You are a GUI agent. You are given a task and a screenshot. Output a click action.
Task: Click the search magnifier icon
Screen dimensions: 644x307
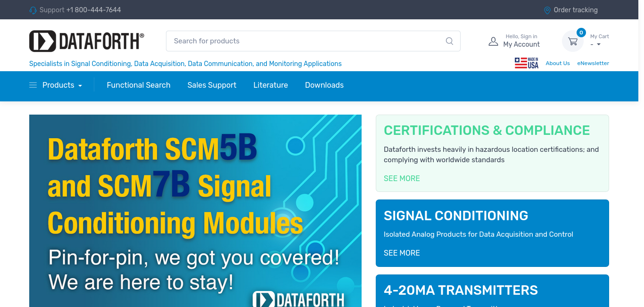coord(449,41)
